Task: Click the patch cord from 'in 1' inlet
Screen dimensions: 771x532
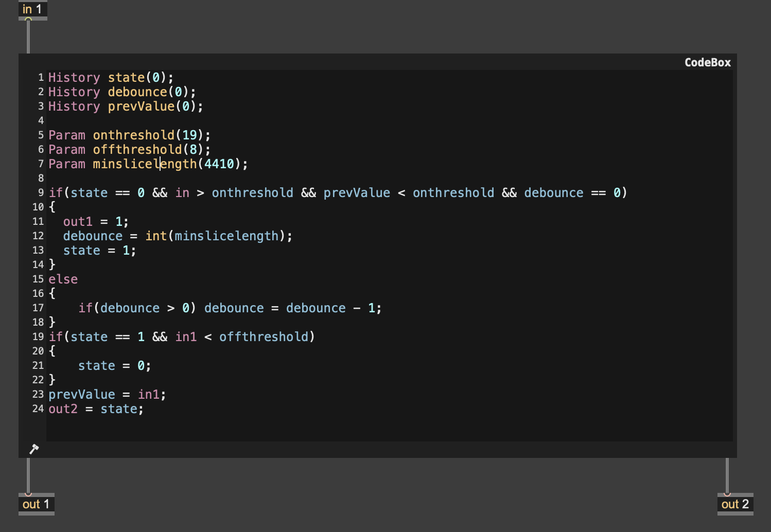Action: (28, 37)
